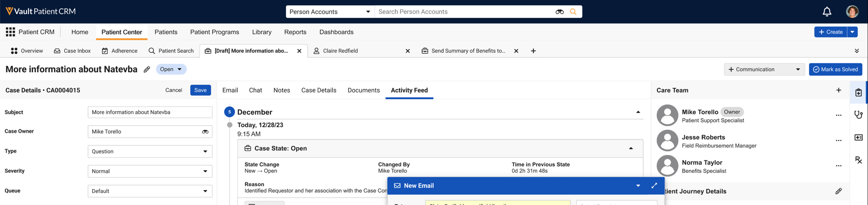Edit Patient Journey Details with pencil icon
The image size is (868, 205).
pyautogui.click(x=839, y=191)
